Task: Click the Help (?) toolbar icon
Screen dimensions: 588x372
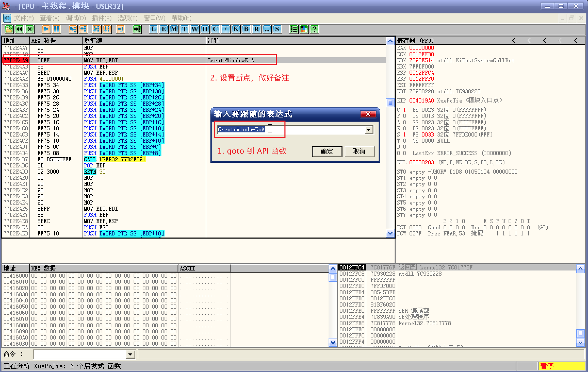Action: coord(314,29)
